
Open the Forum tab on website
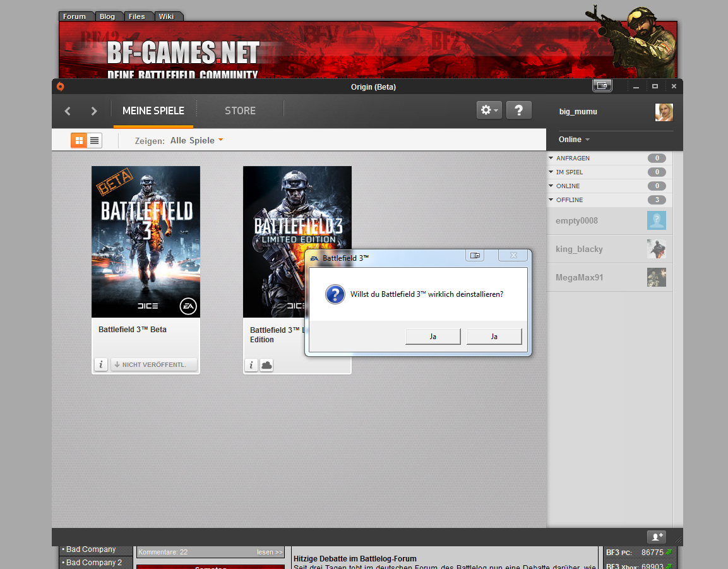point(75,16)
